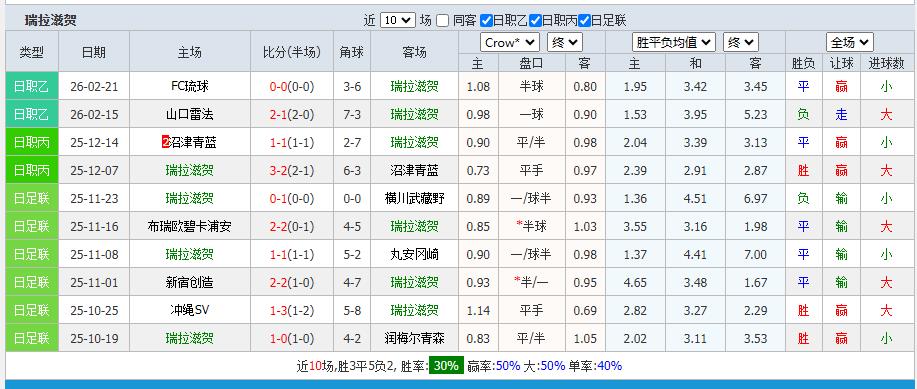917x389 pixels.
Task: Open the 胜平负均值 dropdown
Action: pos(674,42)
